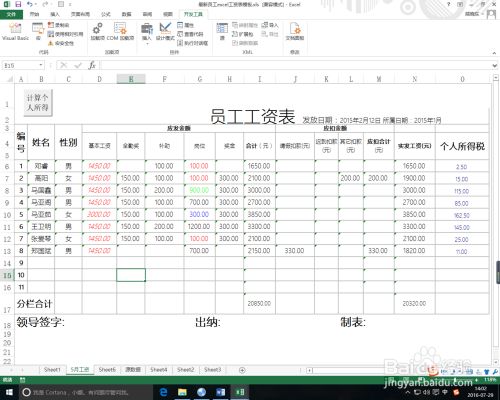Click cell with value 330.00 in row 8 deductions
The image size is (500, 400).
click(x=294, y=251)
